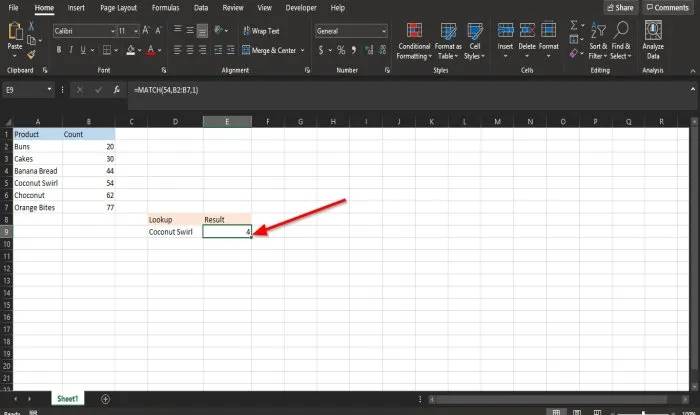The image size is (700, 415).
Task: Toggle Bold formatting
Action: pos(58,50)
